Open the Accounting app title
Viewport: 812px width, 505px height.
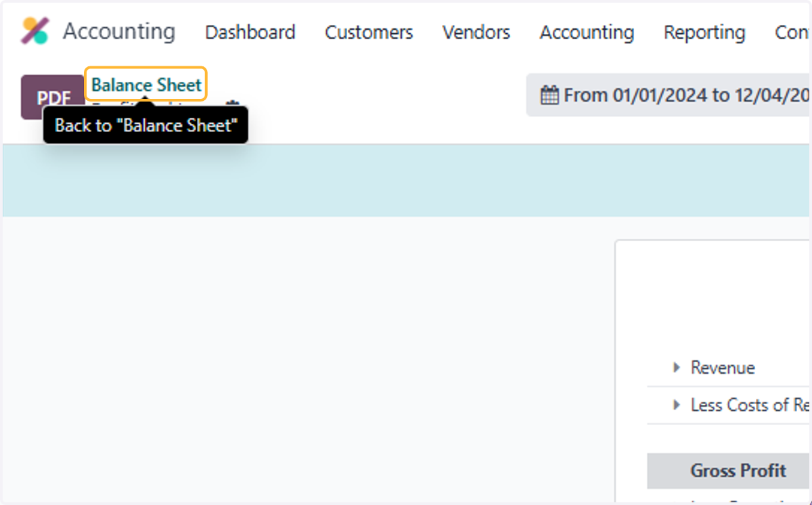point(119,31)
